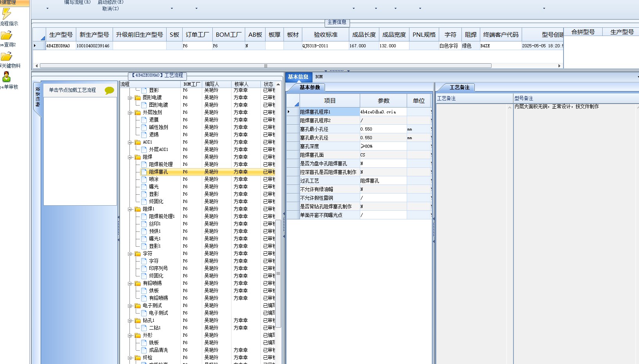Click the 阻焊1 folder icon

coord(138,209)
